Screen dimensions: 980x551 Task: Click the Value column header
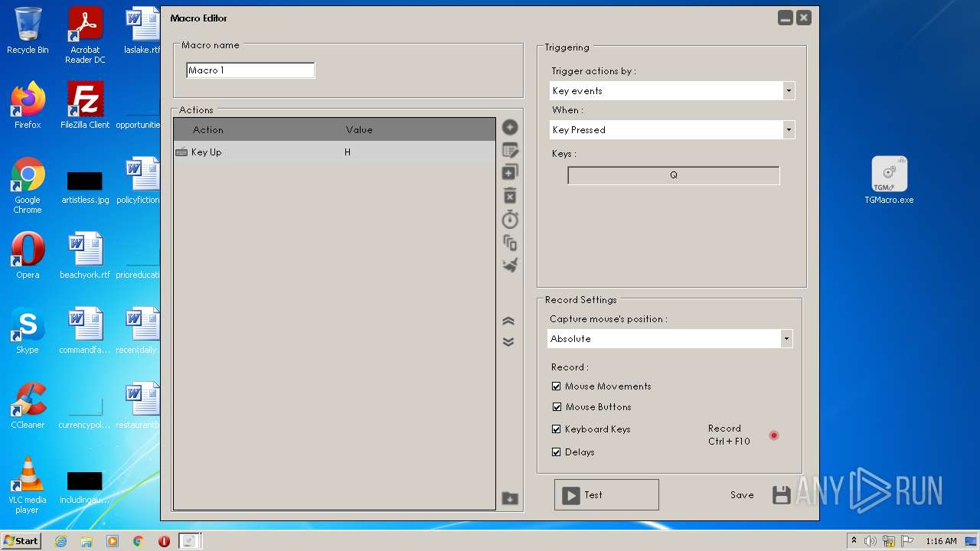359,130
